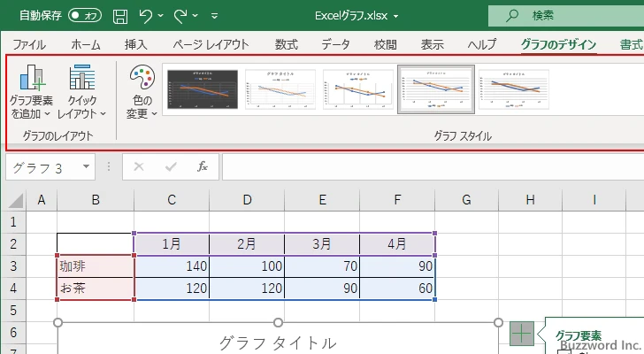Click the Select All corner triangle
The width and height of the screenshot is (644, 354).
coord(12,200)
